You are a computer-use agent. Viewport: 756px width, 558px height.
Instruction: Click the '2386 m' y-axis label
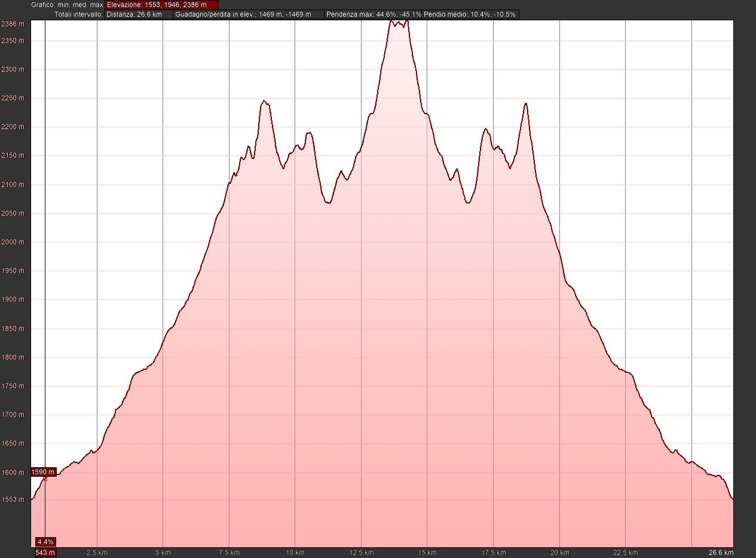coord(13,24)
